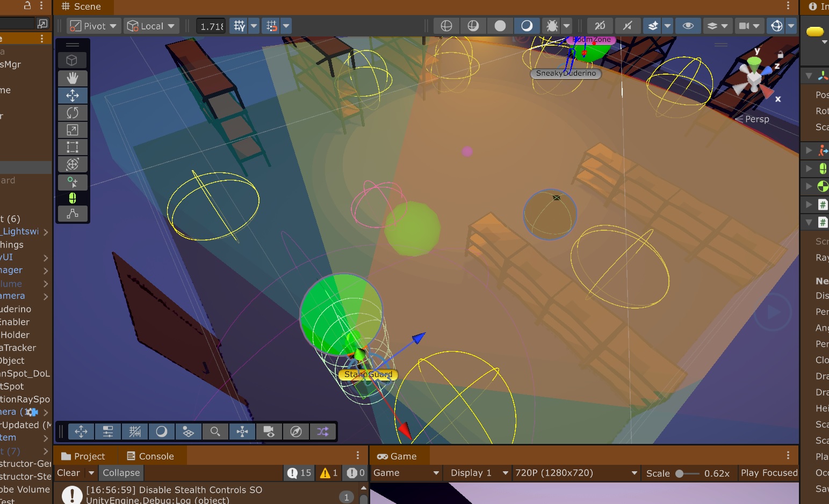Click the compass icon in bottom overlay
Image resolution: width=829 pixels, height=504 pixels.
(x=296, y=432)
